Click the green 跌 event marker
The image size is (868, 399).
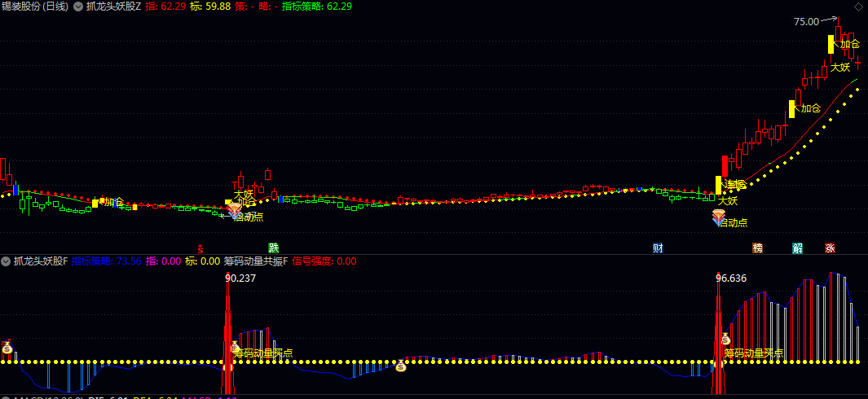pos(274,248)
